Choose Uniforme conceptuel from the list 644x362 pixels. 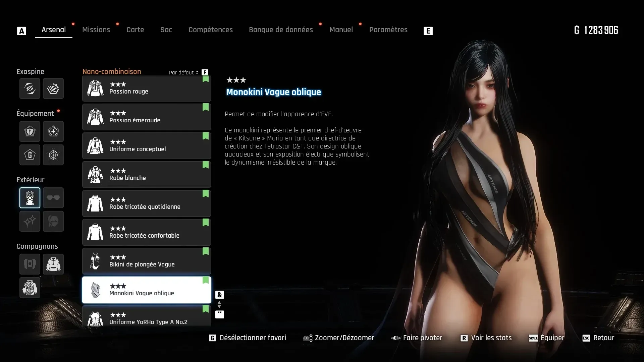coord(147,146)
